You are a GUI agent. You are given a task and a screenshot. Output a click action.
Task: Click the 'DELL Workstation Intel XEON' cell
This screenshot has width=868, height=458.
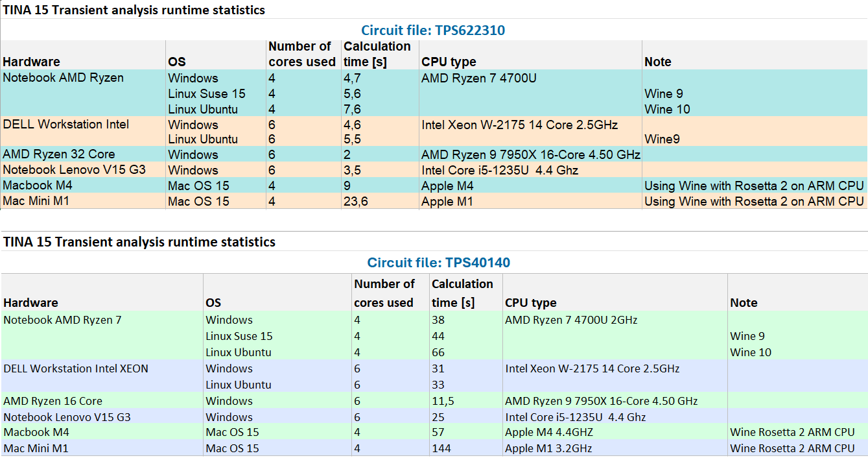click(x=76, y=368)
